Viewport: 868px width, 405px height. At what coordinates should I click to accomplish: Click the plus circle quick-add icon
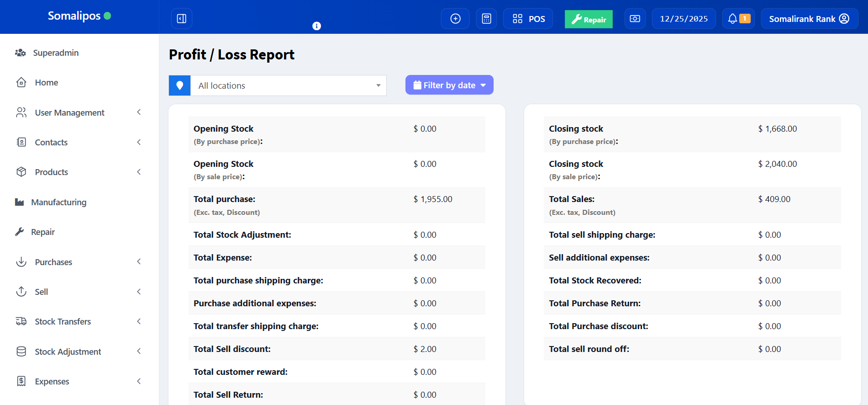[455, 19]
